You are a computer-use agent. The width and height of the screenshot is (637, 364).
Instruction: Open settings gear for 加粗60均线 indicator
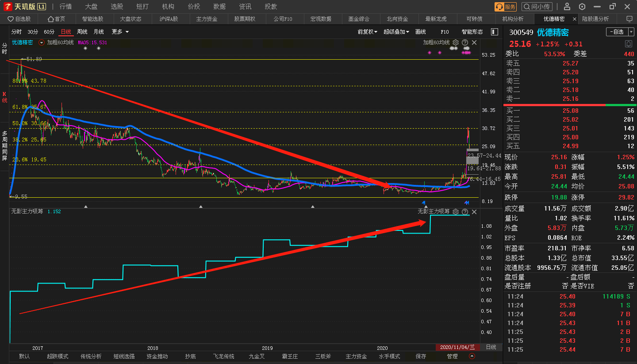tap(456, 42)
